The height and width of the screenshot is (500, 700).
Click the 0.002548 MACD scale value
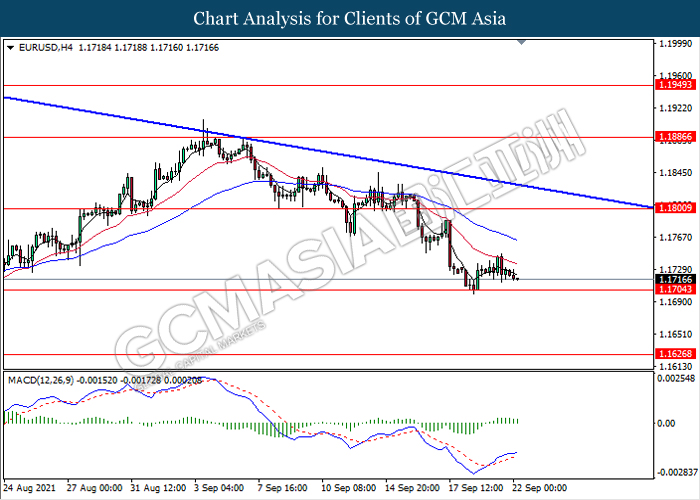[x=677, y=379]
